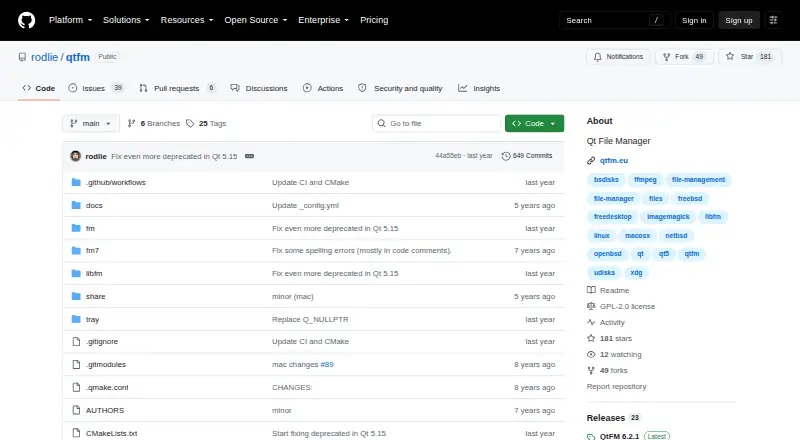The image size is (800, 440).
Task: Click the Readme book icon
Action: pyautogui.click(x=591, y=290)
